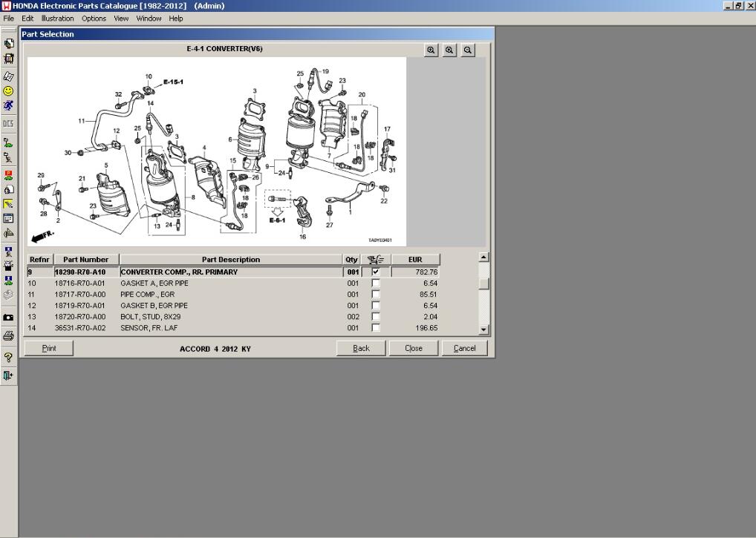
Task: Open the Edit menu
Action: coord(27,19)
